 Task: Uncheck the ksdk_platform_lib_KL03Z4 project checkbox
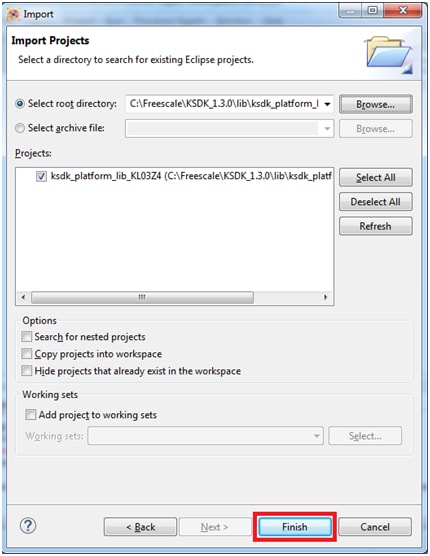click(x=41, y=176)
